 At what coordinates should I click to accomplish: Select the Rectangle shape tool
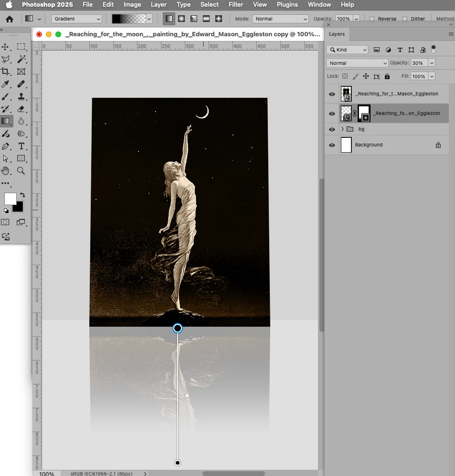(21, 158)
